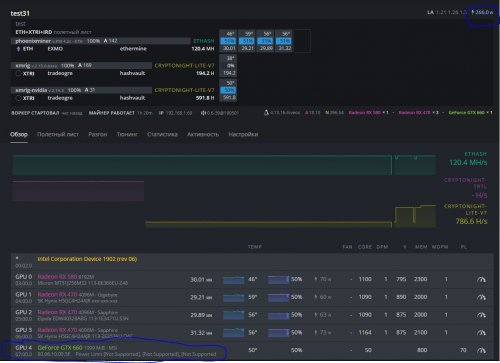Screen dimensions: 500x363
Task: Click the GPU 4 power limit 70 value
Action: tap(463, 350)
